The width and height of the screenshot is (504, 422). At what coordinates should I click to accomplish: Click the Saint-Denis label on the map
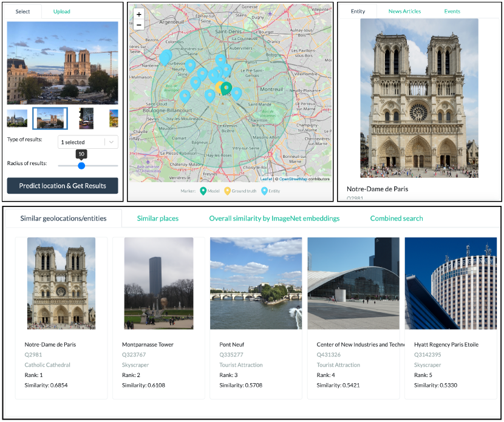[x=228, y=32]
